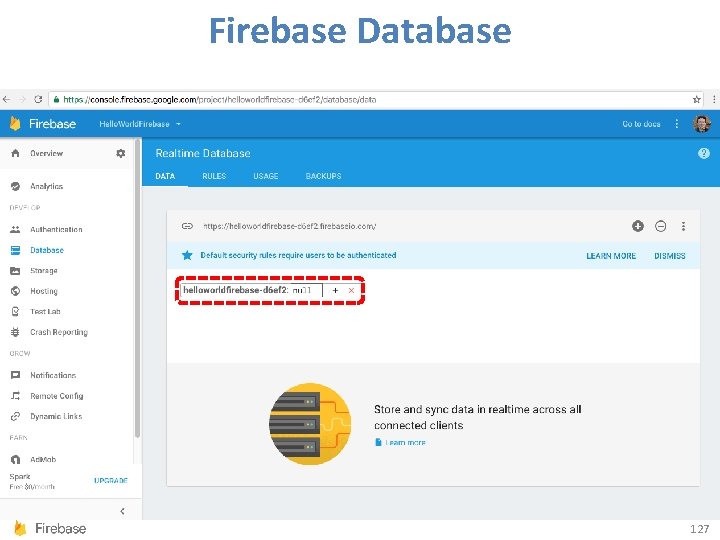Open Remote Config from the sidebar
The width and height of the screenshot is (720, 540).
[56, 395]
